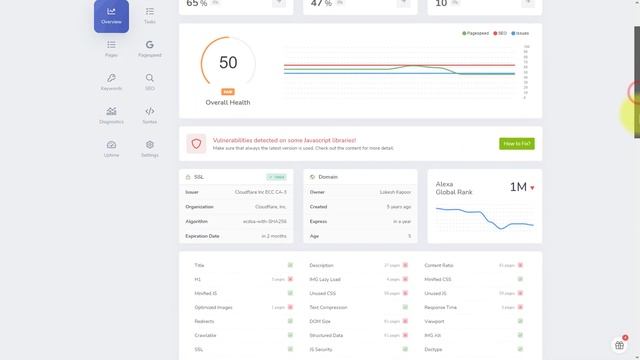Click the Alexa Global Rank line chart
The width and height of the screenshot is (640, 360).
(x=484, y=218)
